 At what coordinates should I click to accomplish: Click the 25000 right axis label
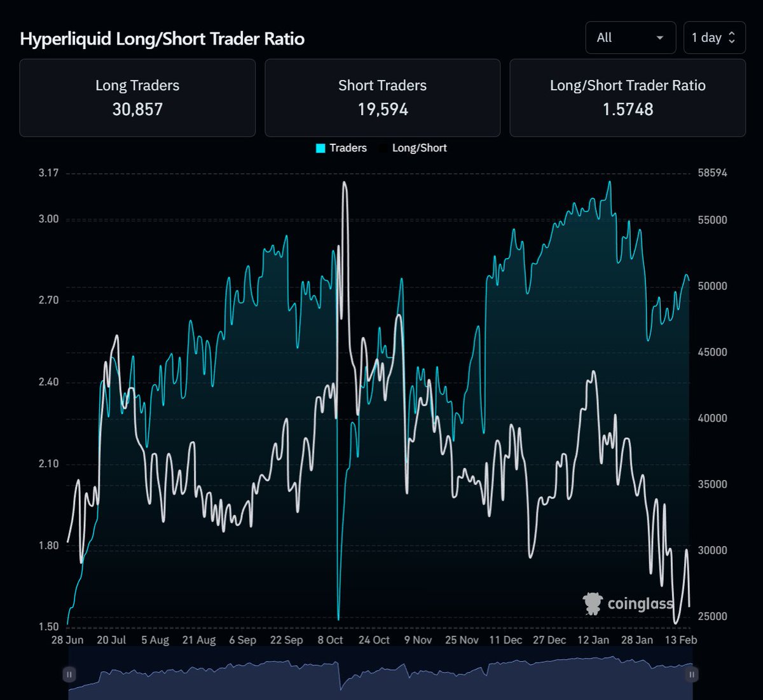click(x=712, y=616)
